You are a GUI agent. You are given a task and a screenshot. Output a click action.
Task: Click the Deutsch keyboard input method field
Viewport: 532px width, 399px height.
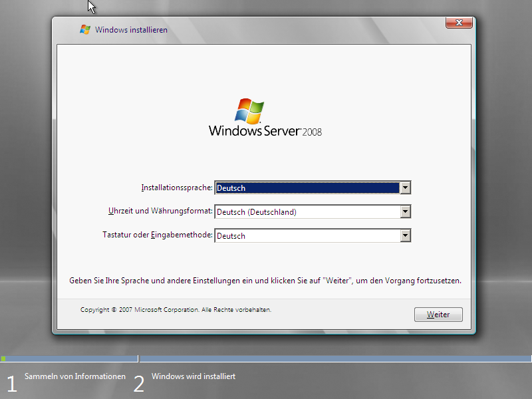(307, 236)
